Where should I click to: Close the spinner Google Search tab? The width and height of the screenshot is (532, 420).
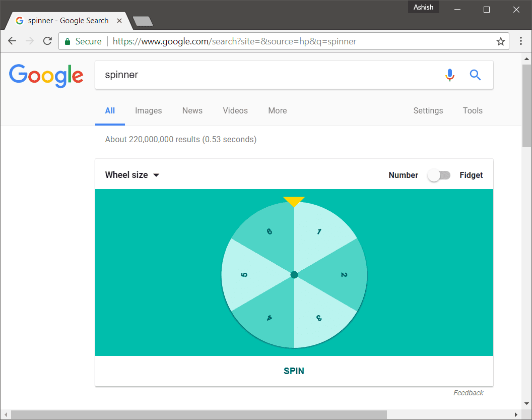tap(119, 21)
